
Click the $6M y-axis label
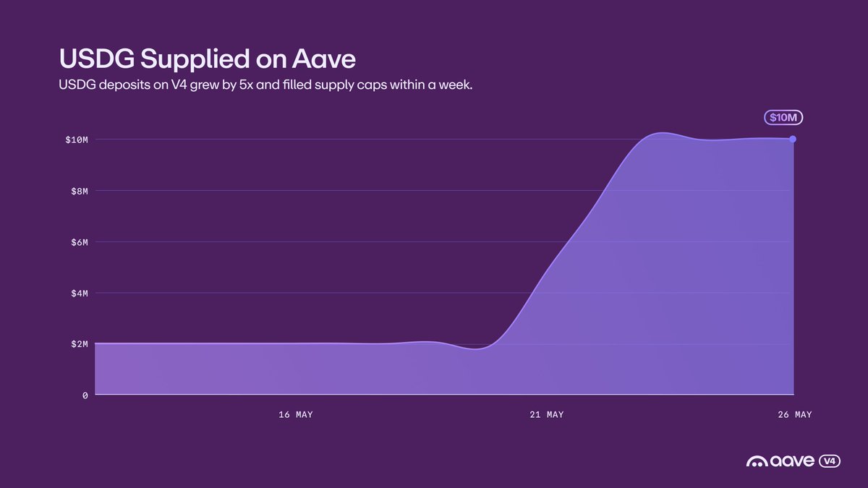tap(78, 242)
